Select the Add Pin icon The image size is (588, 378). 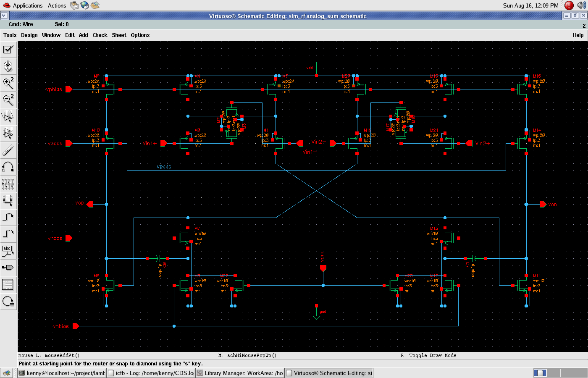click(8, 268)
